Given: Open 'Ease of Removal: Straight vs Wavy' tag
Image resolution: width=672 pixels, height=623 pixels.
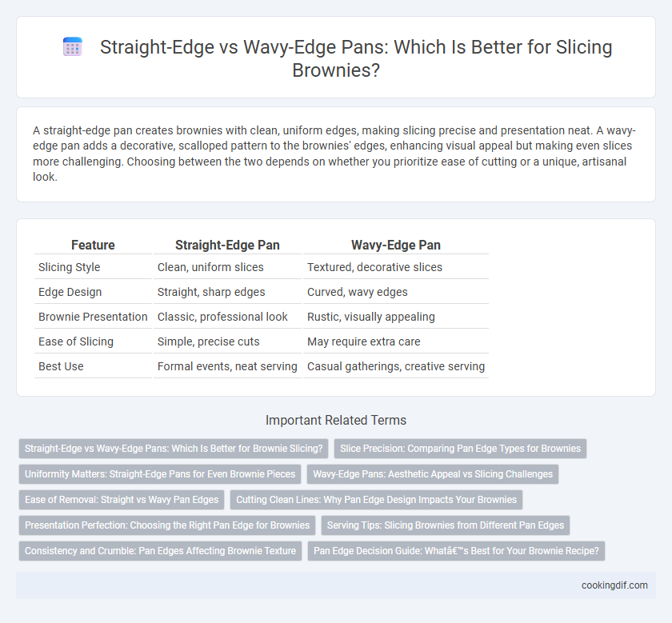Looking at the screenshot, I should point(122,500).
